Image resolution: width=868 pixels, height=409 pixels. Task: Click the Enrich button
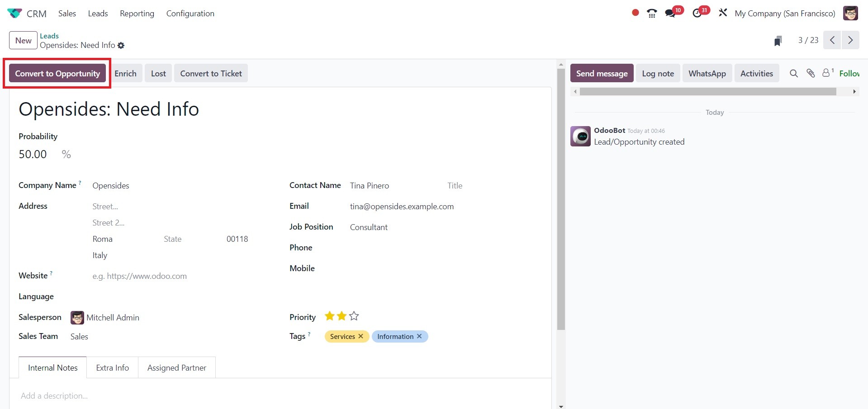point(125,73)
